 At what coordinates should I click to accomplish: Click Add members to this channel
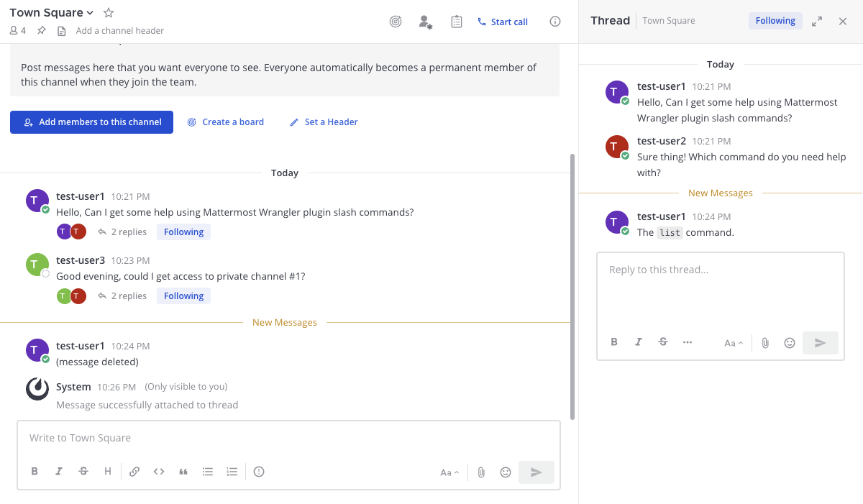(91, 122)
